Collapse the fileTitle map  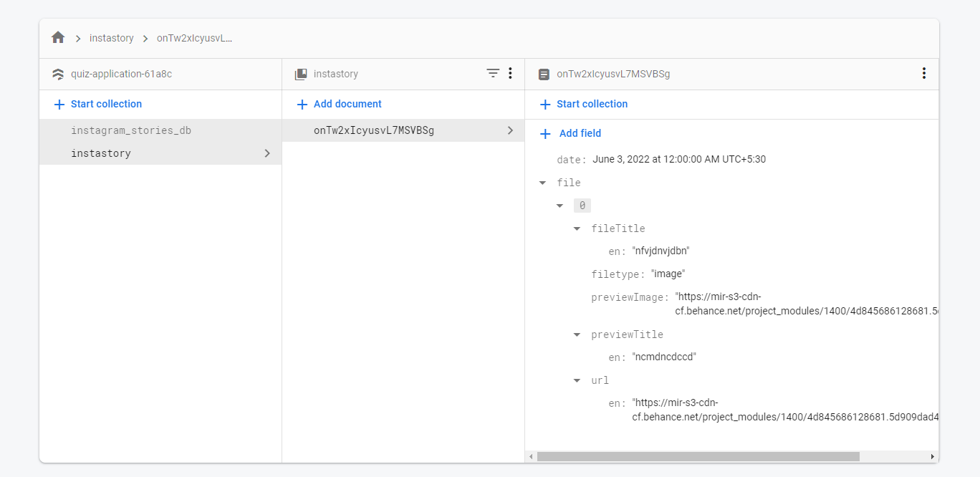(x=577, y=229)
